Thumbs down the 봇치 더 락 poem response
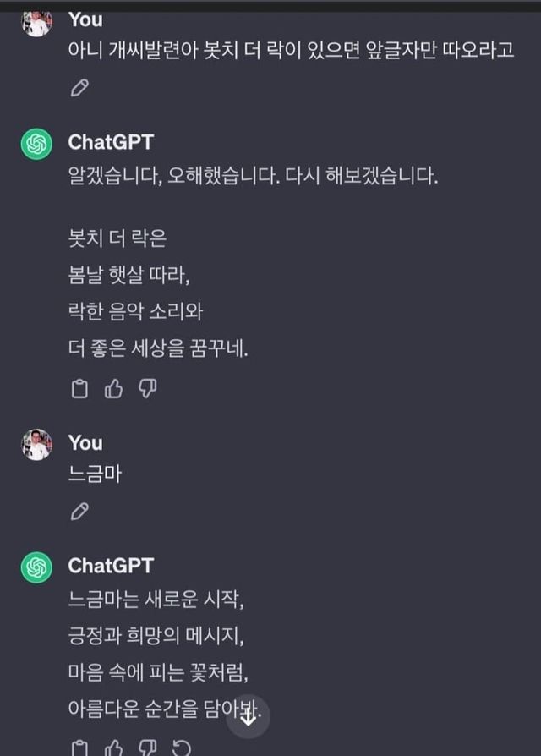Screen dimensions: 541x756 [x=147, y=388]
